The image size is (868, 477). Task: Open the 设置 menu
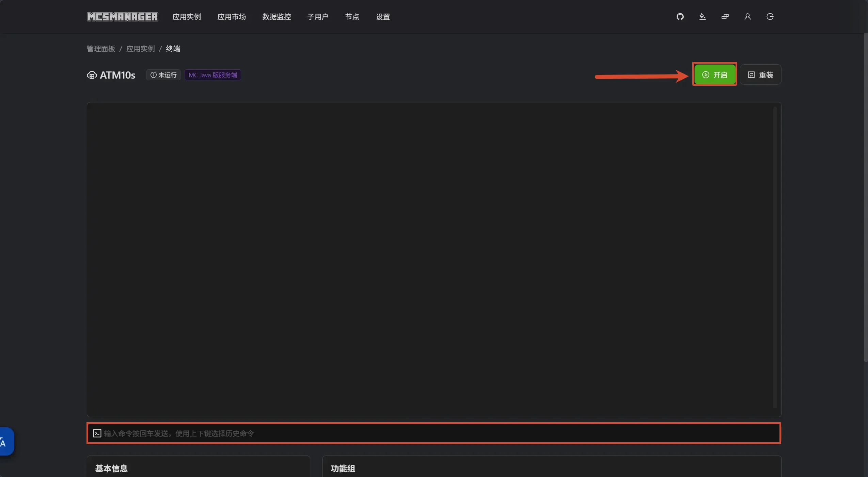(x=383, y=17)
